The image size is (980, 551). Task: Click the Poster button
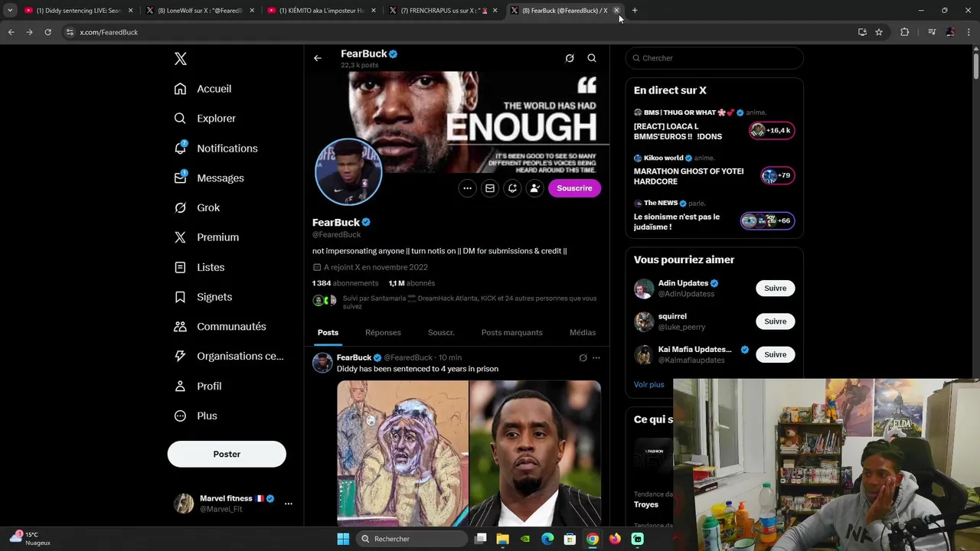227,454
